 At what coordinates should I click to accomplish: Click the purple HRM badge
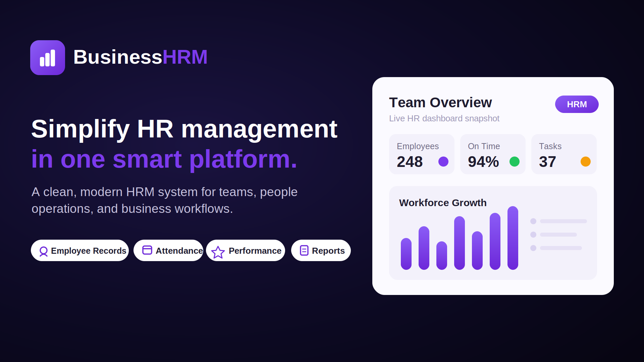pyautogui.click(x=577, y=104)
